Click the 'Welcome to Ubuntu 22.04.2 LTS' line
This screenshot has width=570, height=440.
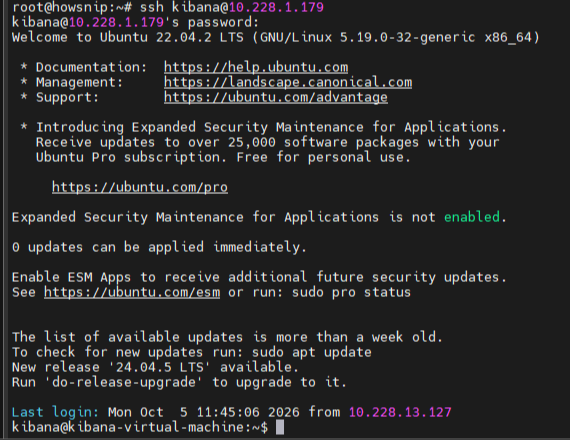276,37
